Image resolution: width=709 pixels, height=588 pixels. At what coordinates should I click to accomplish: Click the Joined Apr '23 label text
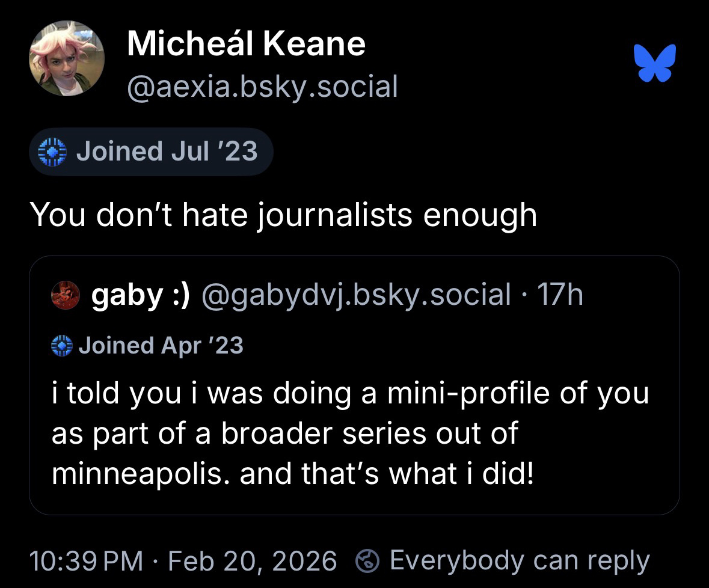pyautogui.click(x=161, y=346)
